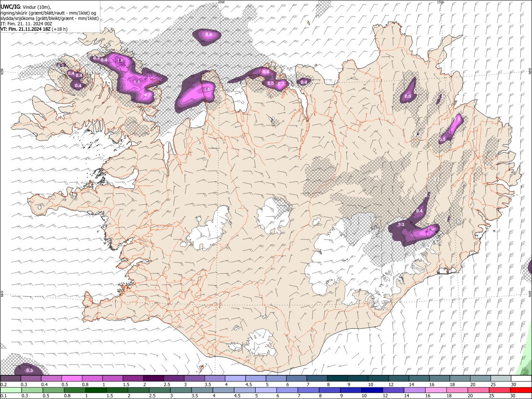The image size is (532, 399).
Task: Click the 0.2 value in the Westfjords
Action: point(61,66)
